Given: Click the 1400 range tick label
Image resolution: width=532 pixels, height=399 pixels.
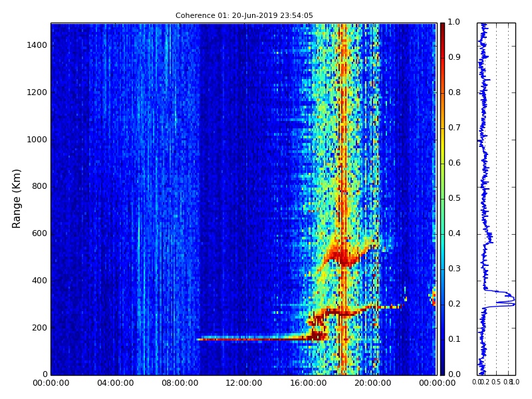Looking at the screenshot, I should [37, 45].
